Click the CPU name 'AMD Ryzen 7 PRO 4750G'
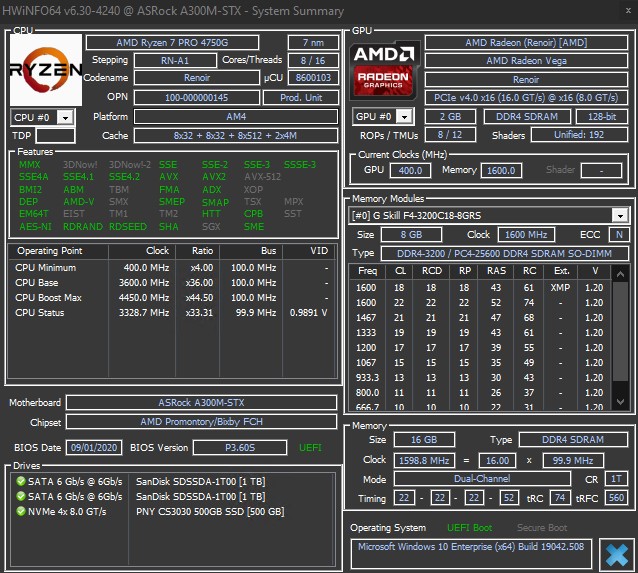This screenshot has height=573, width=638. pyautogui.click(x=173, y=42)
